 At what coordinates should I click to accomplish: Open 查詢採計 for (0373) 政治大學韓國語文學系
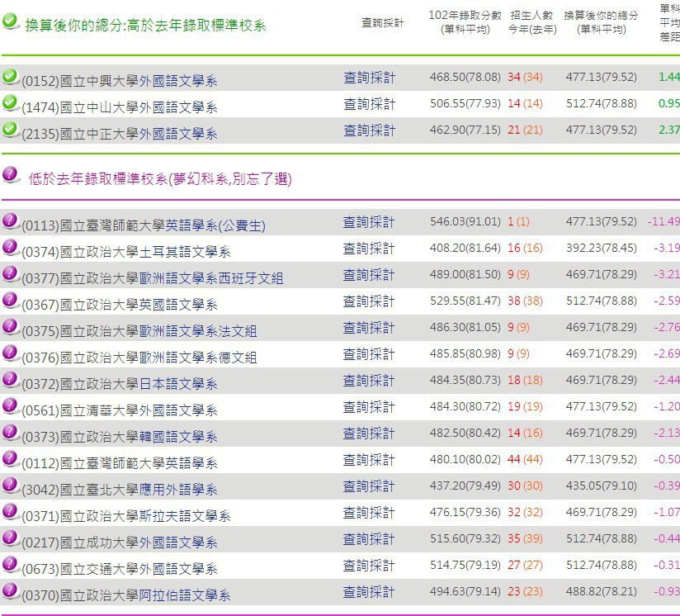tap(369, 434)
